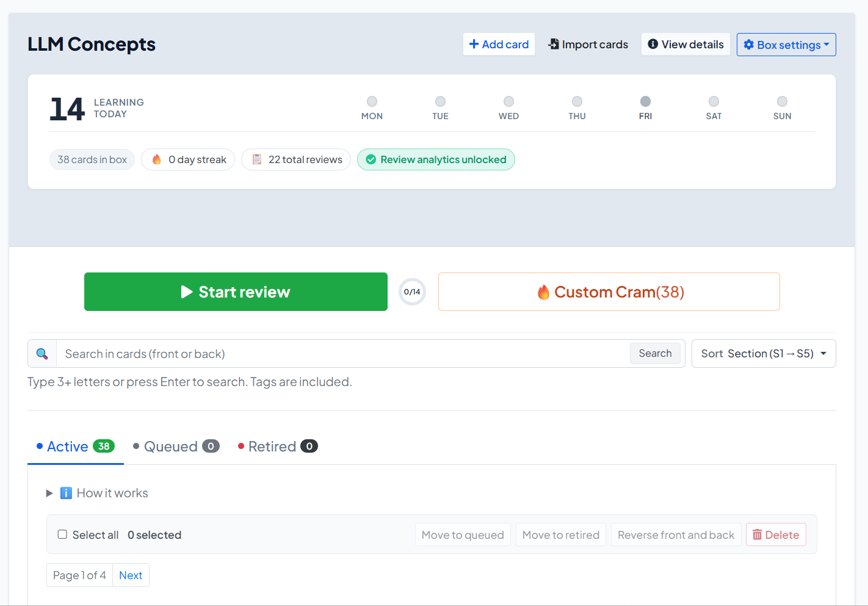Click the blue info icon by How it works

tap(66, 493)
